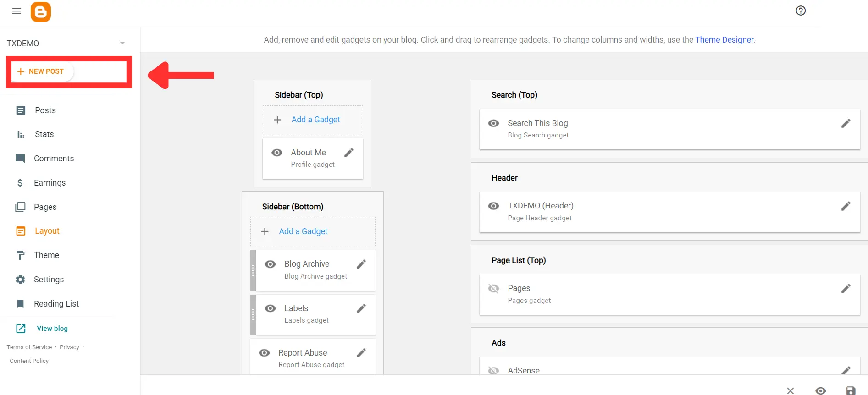Click the Labels gadget drag handle
Screen dimensions: 868x395
[253, 315]
